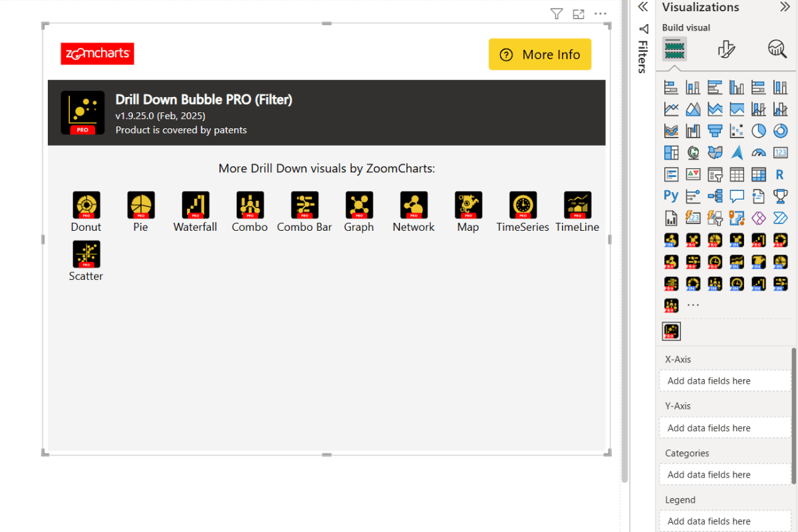798x532 pixels.
Task: Switch to the Analytics tab
Action: click(x=777, y=49)
